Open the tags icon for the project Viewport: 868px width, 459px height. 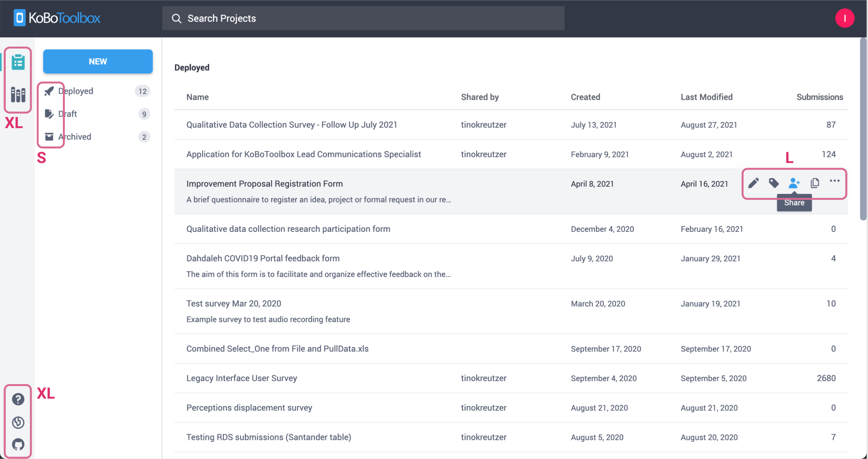click(x=773, y=183)
